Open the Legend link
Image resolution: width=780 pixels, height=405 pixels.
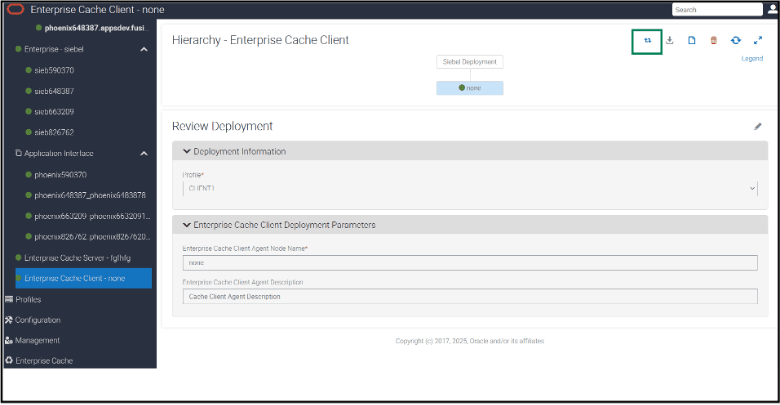752,58
